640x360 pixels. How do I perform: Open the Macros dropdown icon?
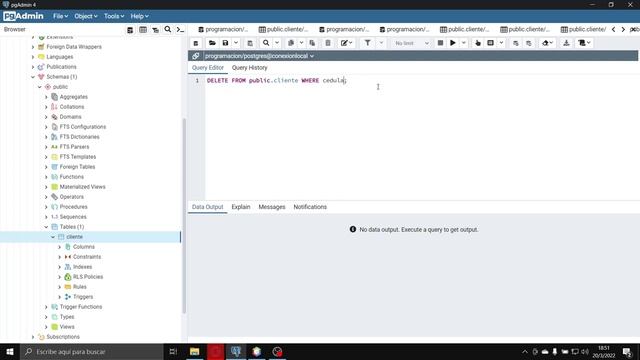584,43
